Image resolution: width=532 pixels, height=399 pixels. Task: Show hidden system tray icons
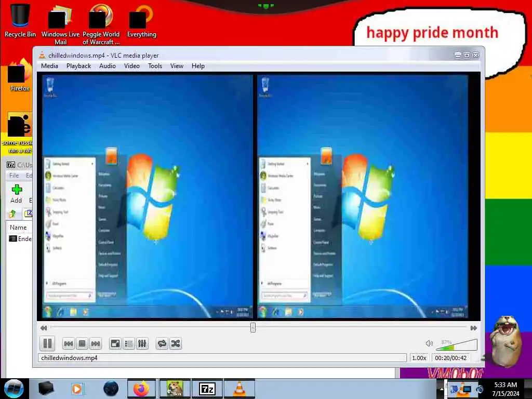click(441, 389)
